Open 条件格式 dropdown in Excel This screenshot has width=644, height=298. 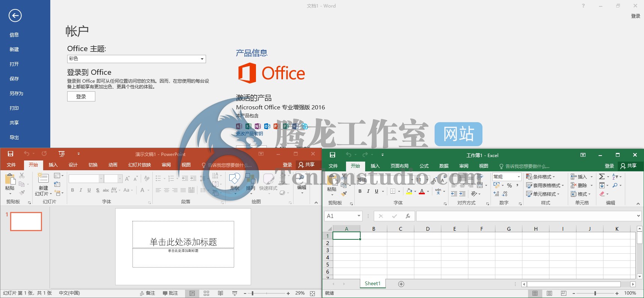(x=540, y=177)
